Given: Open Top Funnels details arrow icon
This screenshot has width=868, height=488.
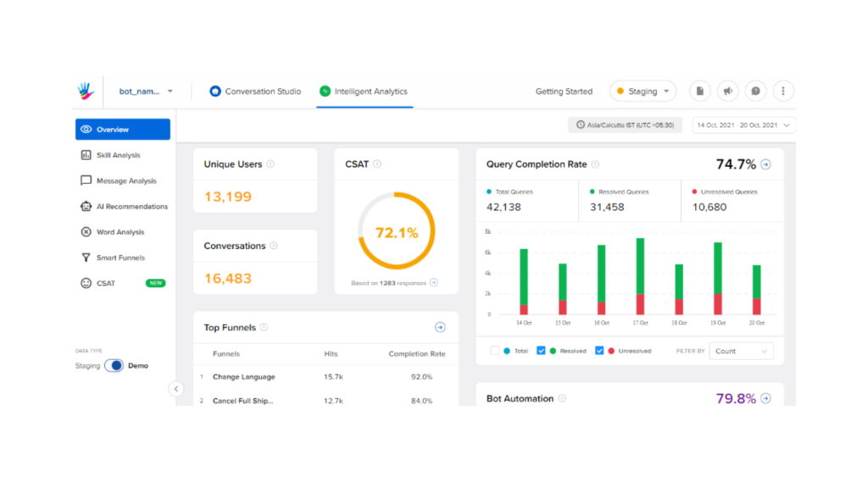Looking at the screenshot, I should [440, 327].
